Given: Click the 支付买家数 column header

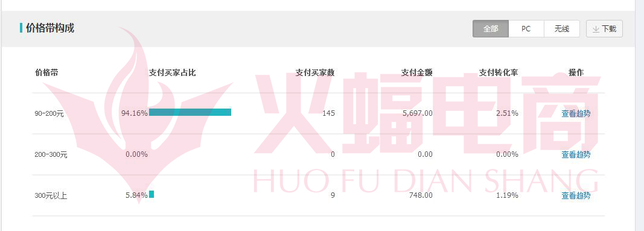Looking at the screenshot, I should point(315,72).
